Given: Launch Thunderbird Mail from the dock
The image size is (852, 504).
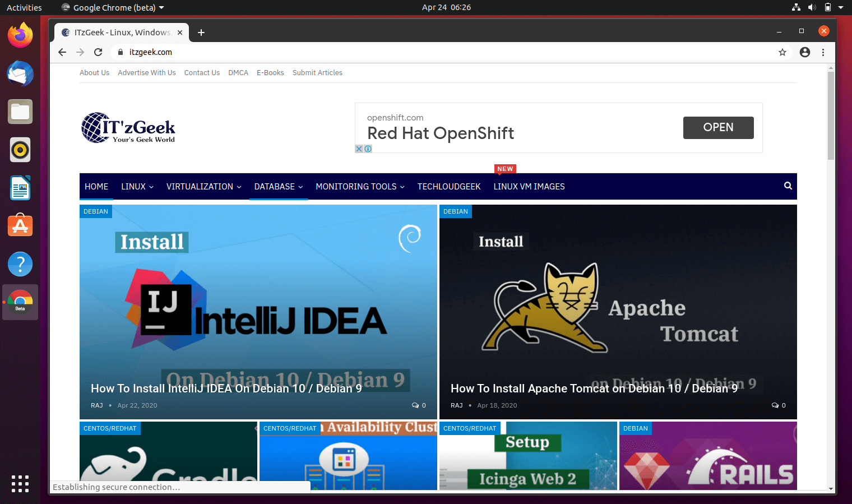Looking at the screenshot, I should click(20, 73).
